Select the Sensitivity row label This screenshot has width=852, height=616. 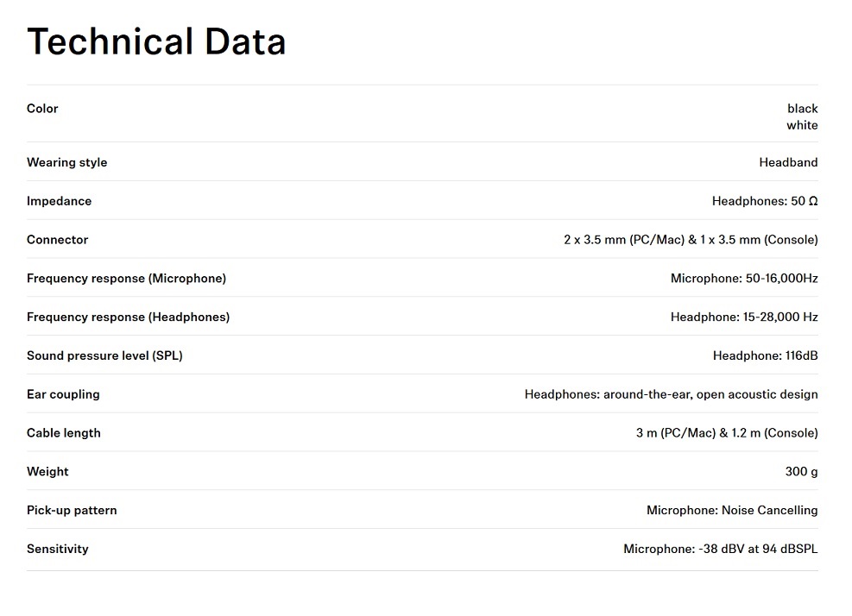click(x=58, y=549)
